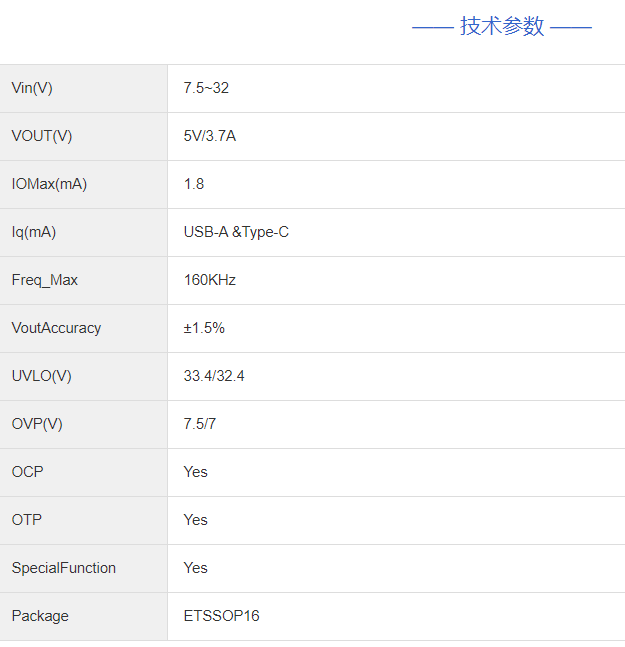Select the ±1.5% accuracy value
The image size is (625, 647).
point(204,328)
